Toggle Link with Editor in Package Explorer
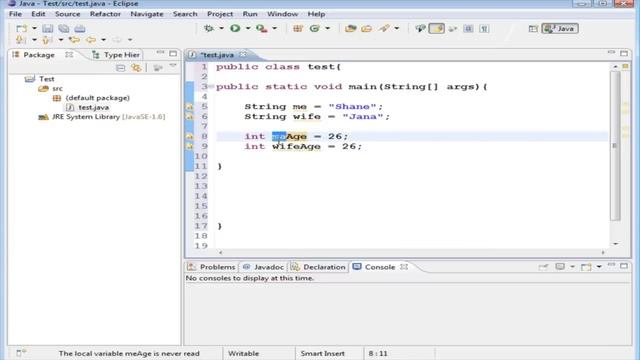 pyautogui.click(x=136, y=68)
